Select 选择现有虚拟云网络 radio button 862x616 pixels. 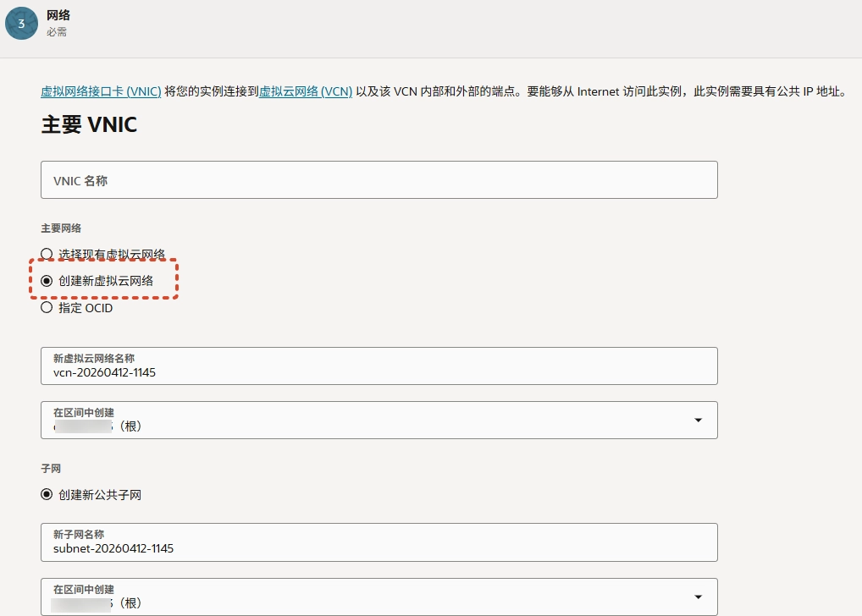click(x=47, y=254)
